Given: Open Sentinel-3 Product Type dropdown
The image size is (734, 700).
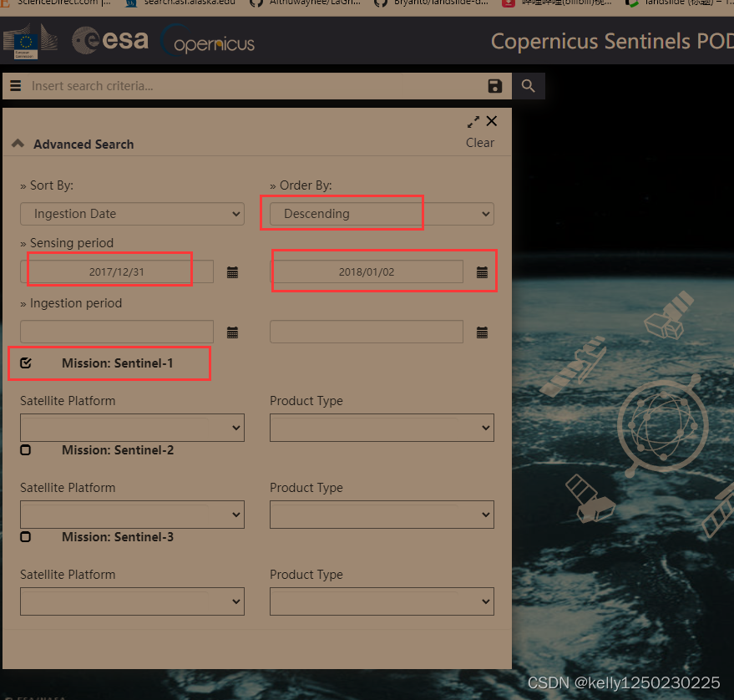Looking at the screenshot, I should click(x=382, y=601).
